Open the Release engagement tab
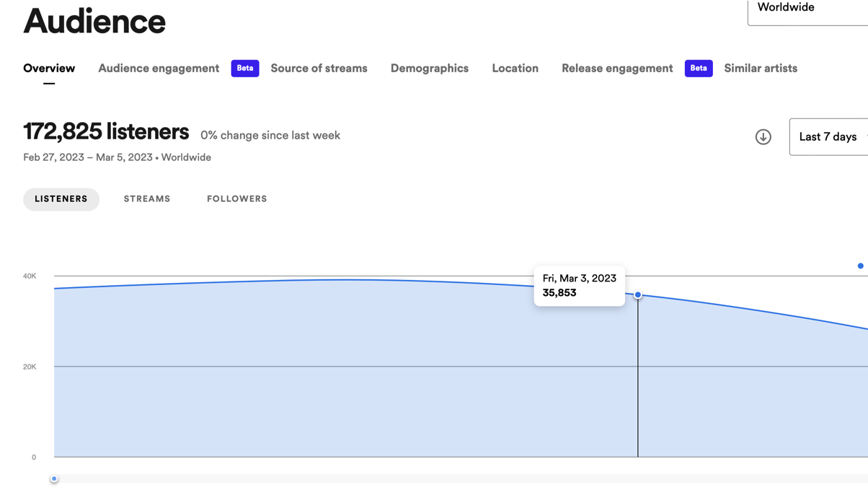868x490 pixels. [617, 69]
